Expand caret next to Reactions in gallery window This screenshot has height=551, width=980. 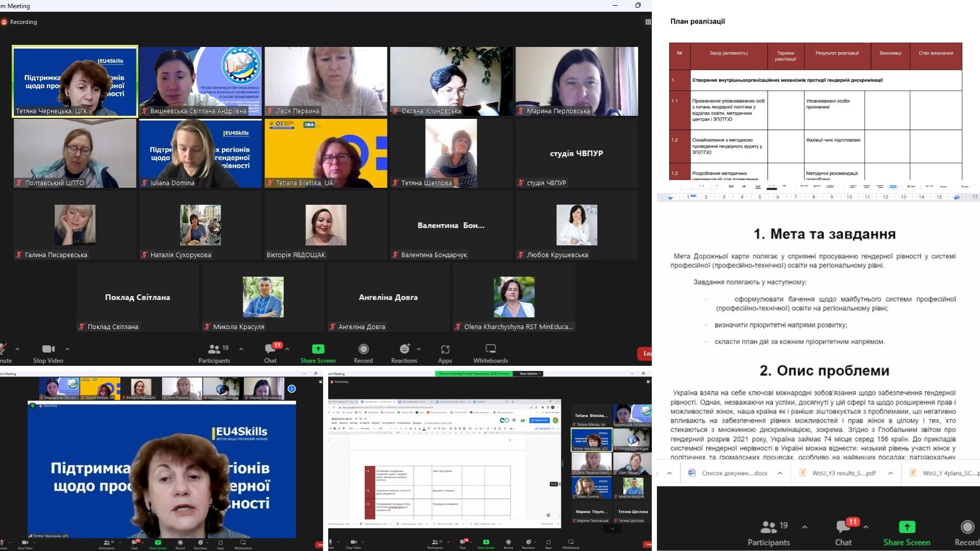click(x=419, y=349)
